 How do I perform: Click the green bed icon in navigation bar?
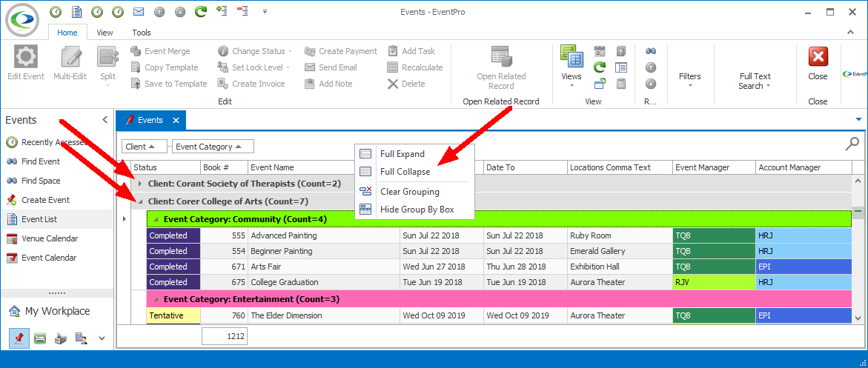tap(40, 338)
